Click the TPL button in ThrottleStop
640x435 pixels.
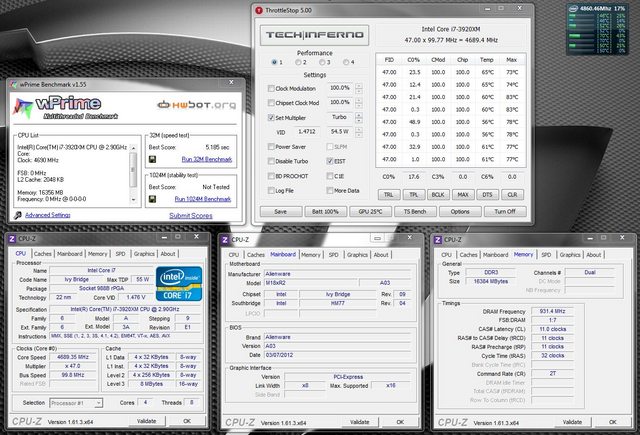[x=414, y=195]
